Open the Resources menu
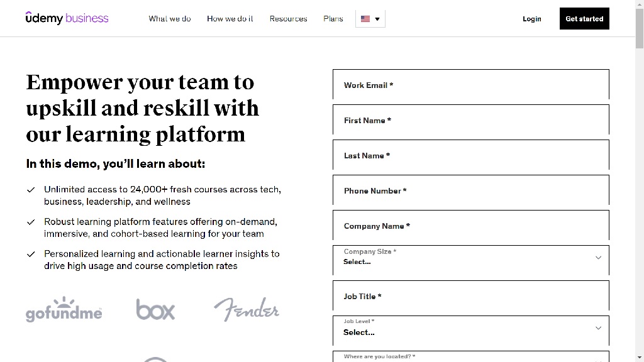644x362 pixels. (289, 19)
